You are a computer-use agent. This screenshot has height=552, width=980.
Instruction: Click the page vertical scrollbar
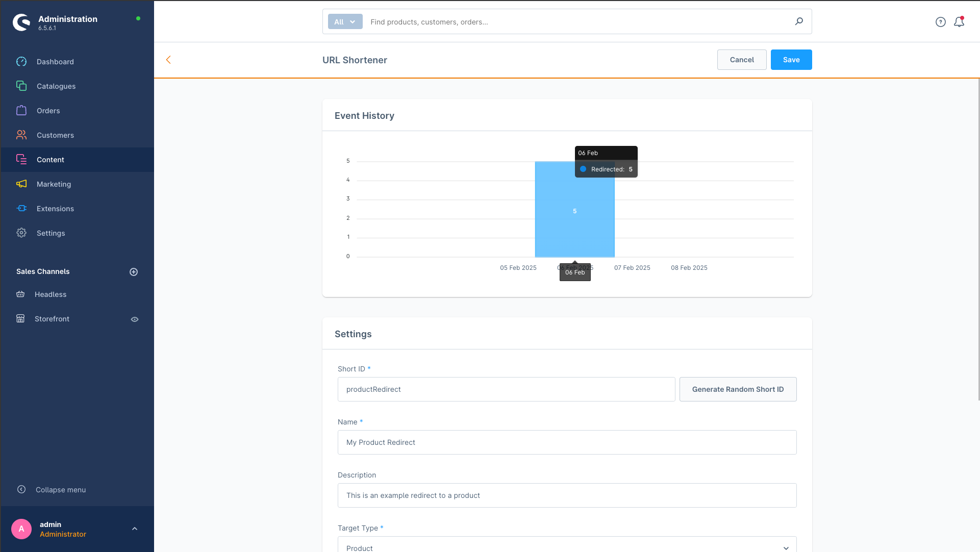(x=978, y=239)
